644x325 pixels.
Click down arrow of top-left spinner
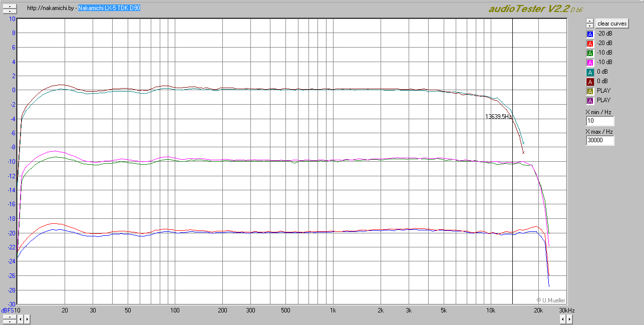tap(9, 11)
